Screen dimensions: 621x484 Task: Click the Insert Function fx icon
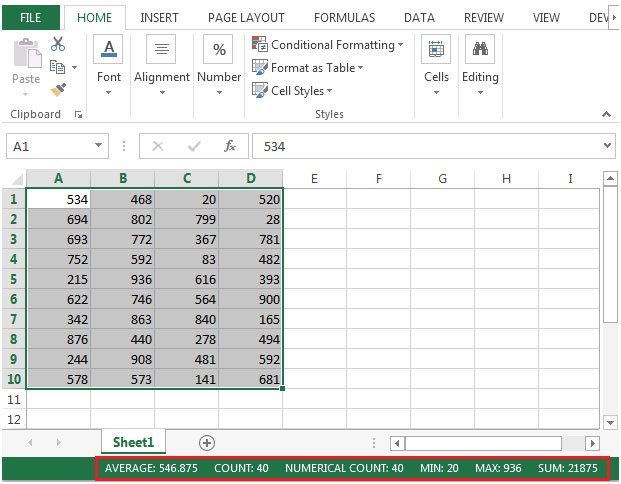coord(230,146)
